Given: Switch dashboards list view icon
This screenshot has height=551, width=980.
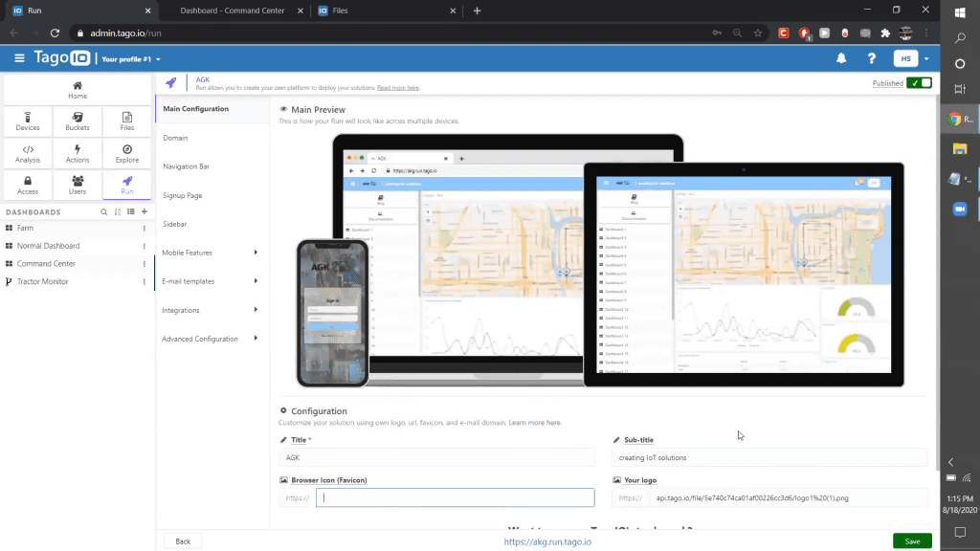Looking at the screenshot, I should point(130,211).
